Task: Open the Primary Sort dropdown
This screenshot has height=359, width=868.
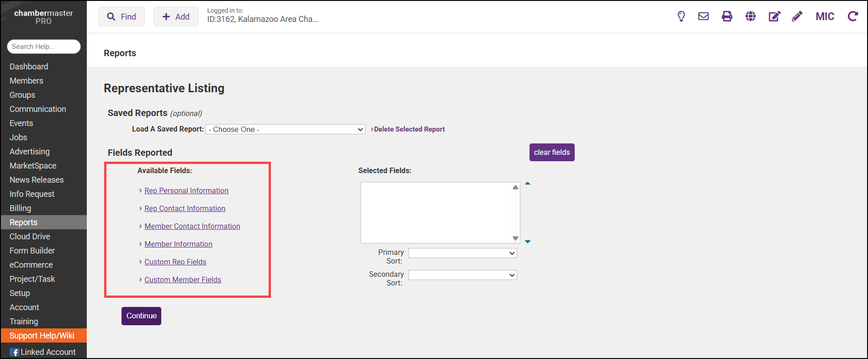Action: click(462, 253)
